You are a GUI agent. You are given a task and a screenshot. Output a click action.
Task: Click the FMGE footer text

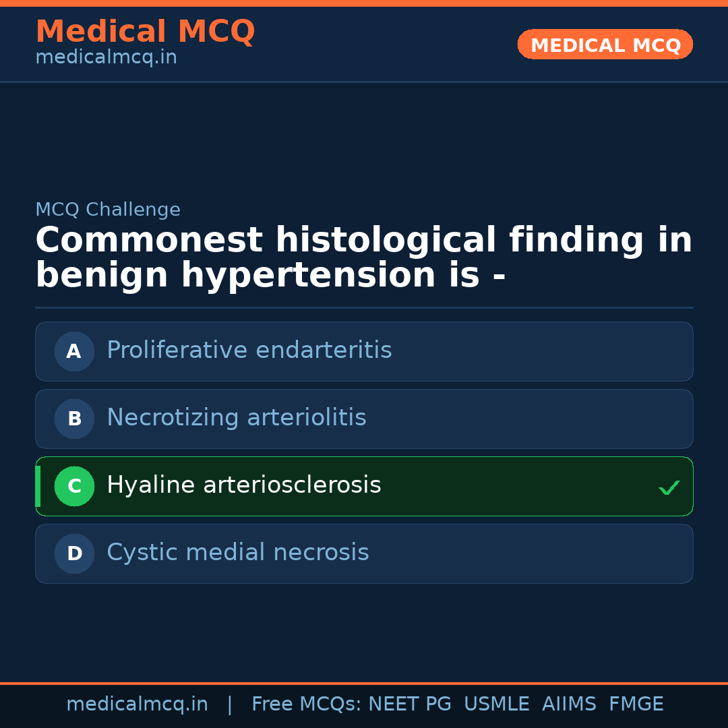pos(636,704)
